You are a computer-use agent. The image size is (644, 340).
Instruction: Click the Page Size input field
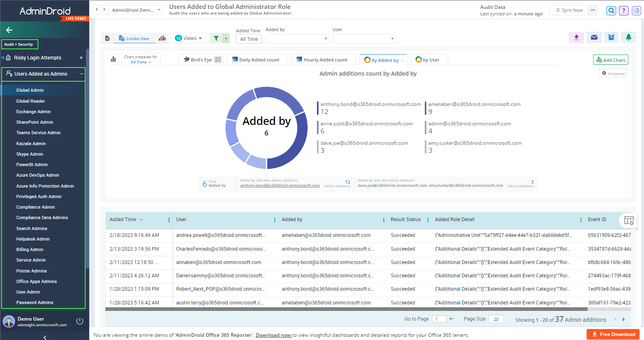[x=496, y=319]
